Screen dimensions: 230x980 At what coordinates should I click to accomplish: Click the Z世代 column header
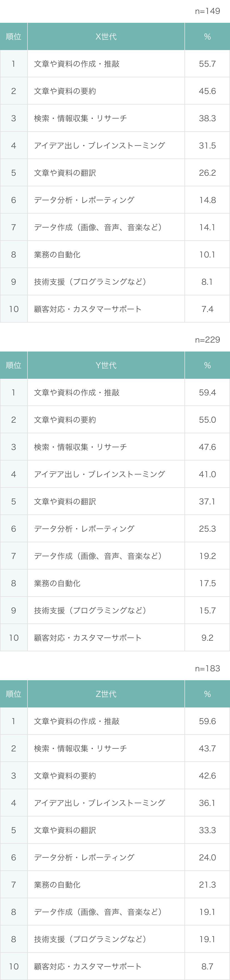[x=106, y=694]
